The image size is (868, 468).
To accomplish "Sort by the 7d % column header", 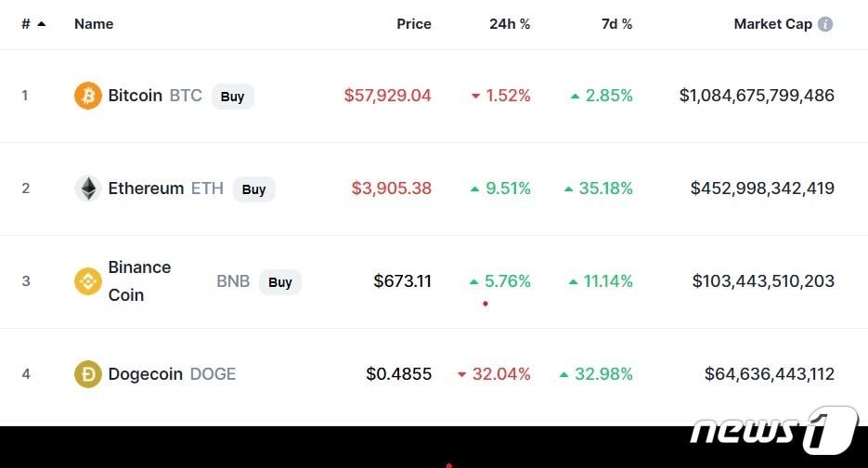I will point(616,24).
